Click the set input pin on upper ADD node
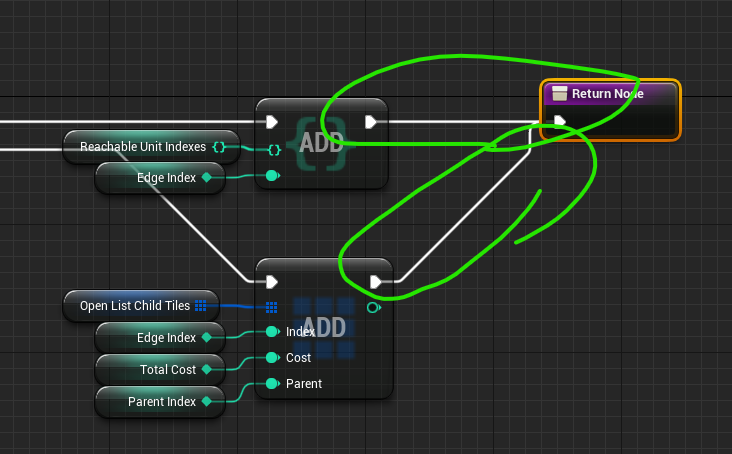Image resolution: width=732 pixels, height=454 pixels. 274,150
